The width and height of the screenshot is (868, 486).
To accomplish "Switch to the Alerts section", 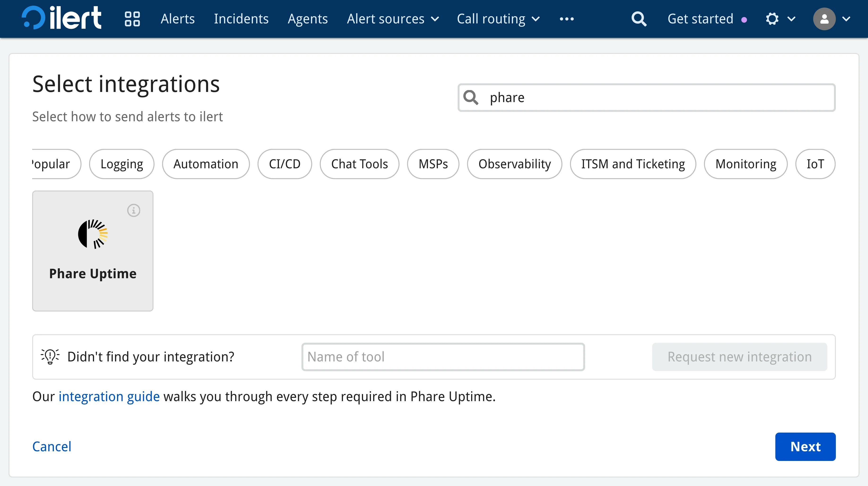I will coord(178,19).
